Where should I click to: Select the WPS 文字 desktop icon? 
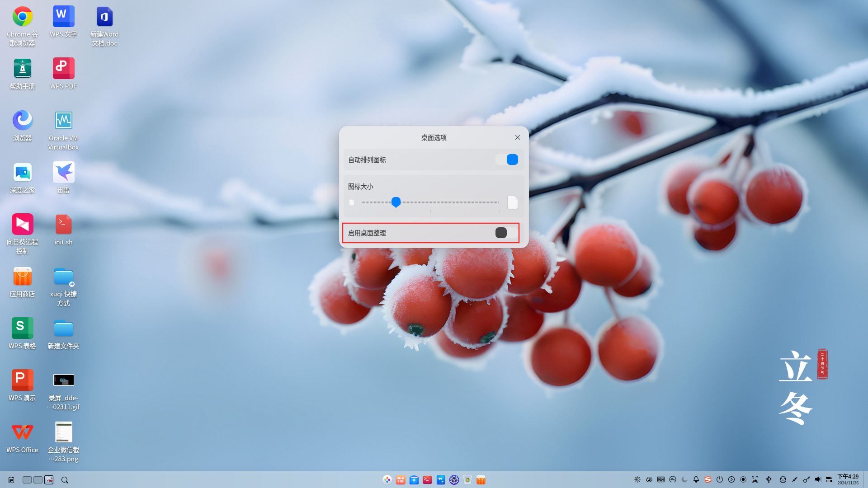tap(63, 22)
